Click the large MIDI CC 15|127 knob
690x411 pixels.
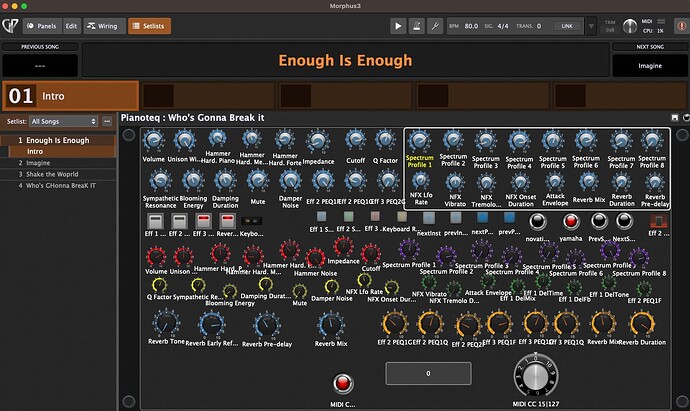[536, 375]
